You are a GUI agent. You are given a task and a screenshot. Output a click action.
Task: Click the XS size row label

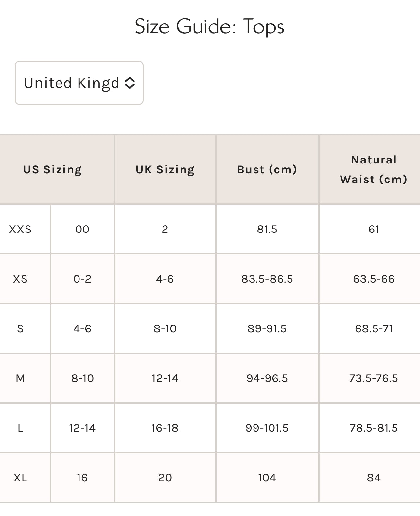click(20, 279)
